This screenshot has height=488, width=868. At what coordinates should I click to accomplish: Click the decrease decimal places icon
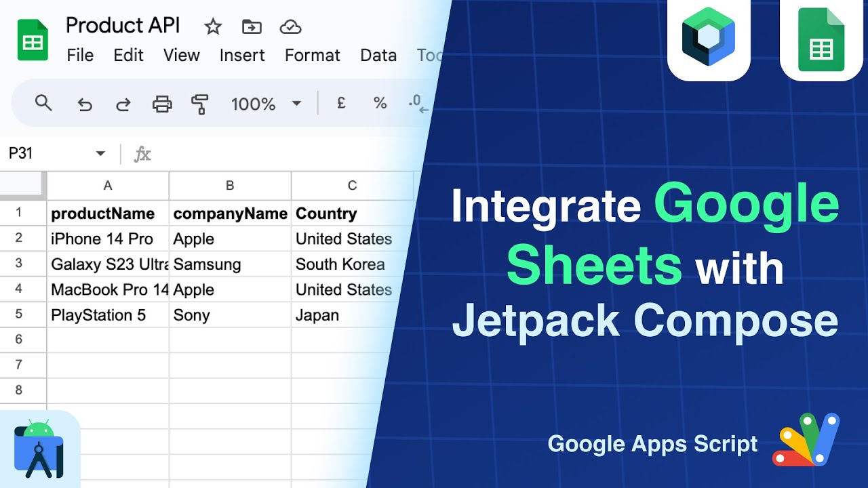[x=418, y=104]
